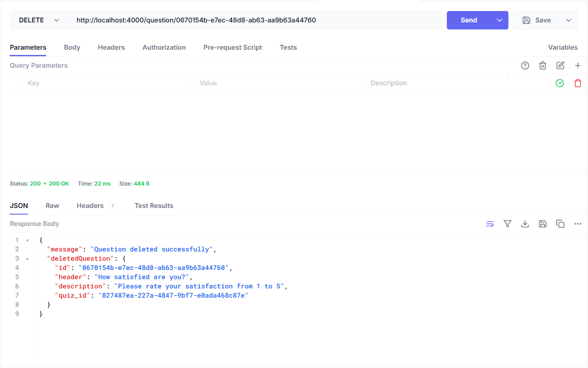
Task: Collapse the root JSON object on line 1
Action: (x=27, y=240)
